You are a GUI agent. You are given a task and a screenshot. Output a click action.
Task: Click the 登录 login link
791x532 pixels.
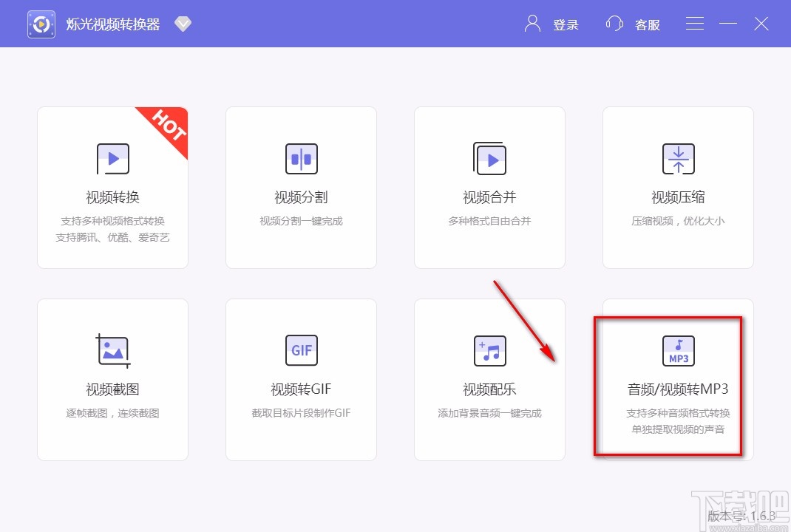[x=566, y=24]
